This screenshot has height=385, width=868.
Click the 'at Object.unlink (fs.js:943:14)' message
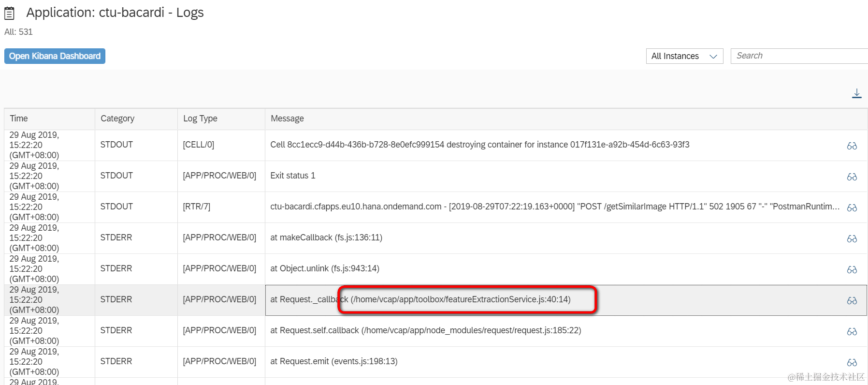pos(325,268)
